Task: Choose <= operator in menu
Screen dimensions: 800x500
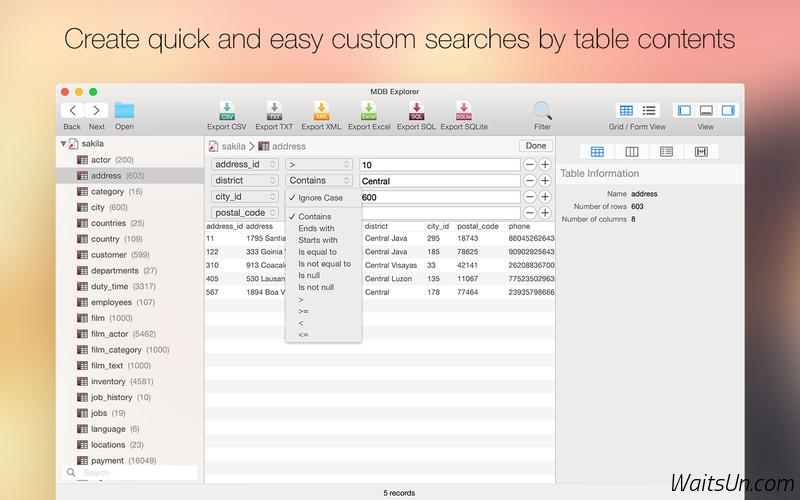Action: 323,335
